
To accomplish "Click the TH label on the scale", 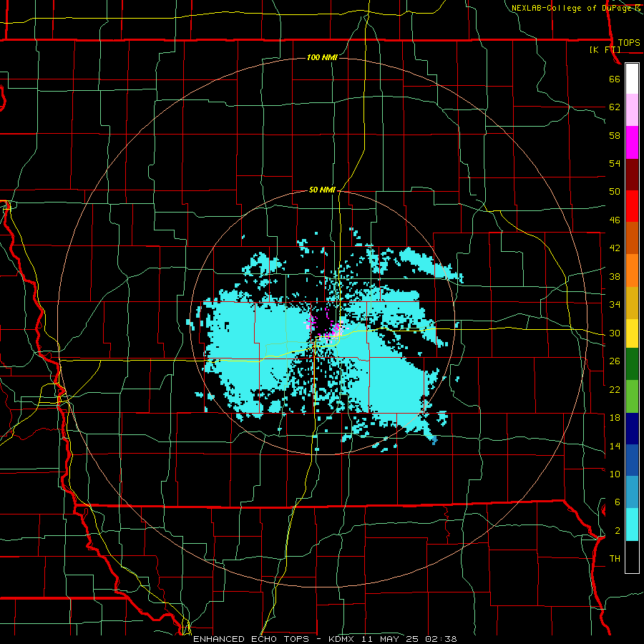I will pyautogui.click(x=615, y=559).
